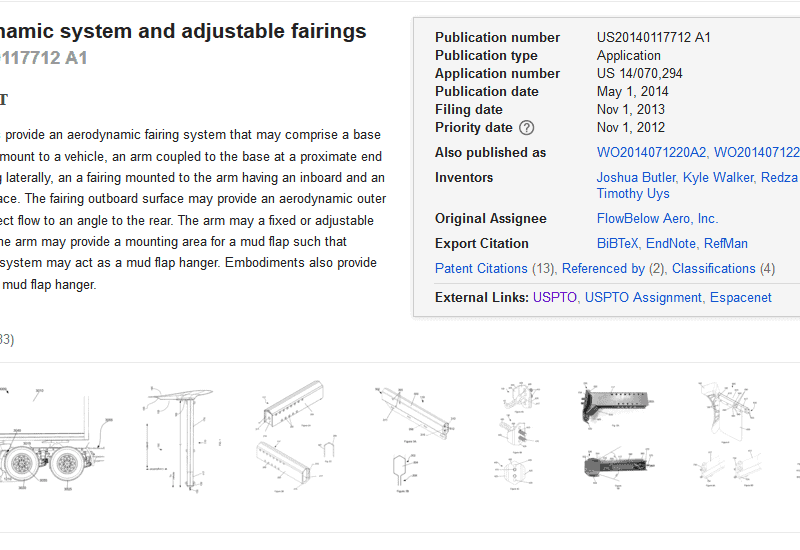Open WO2014071220A2 publication link

pos(651,153)
